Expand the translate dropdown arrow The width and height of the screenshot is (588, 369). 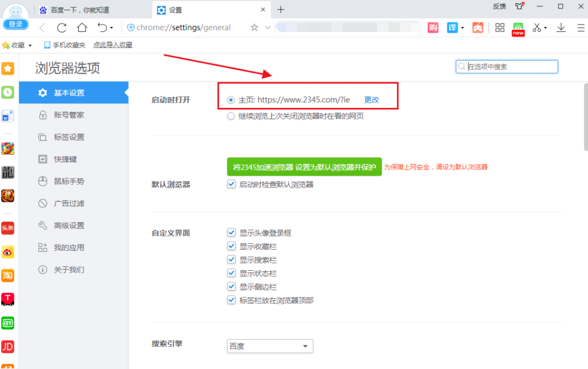coord(462,28)
